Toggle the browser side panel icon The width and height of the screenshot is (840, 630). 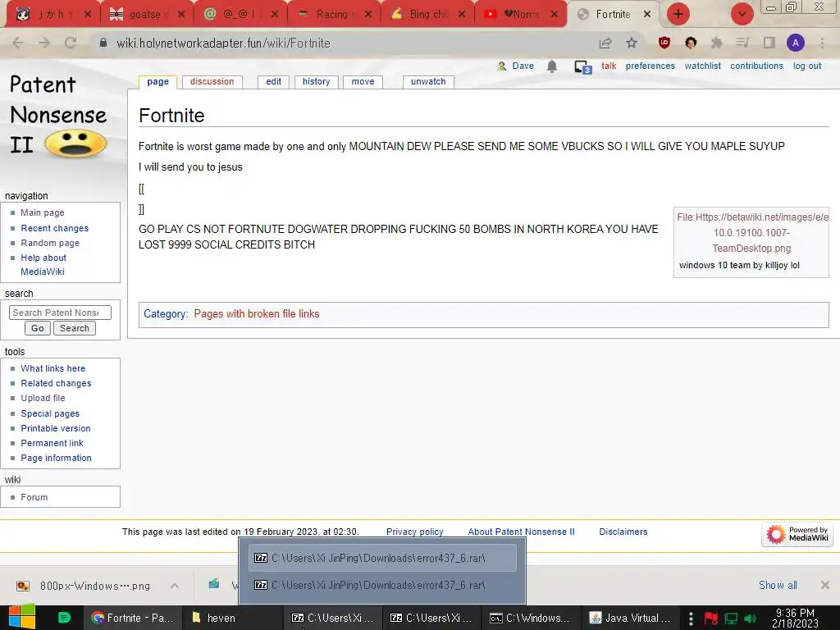coord(769,43)
